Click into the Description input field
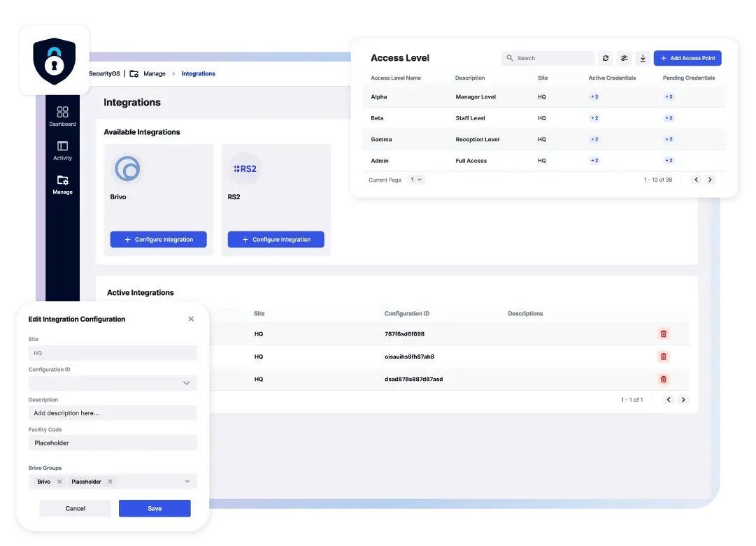 (x=113, y=413)
